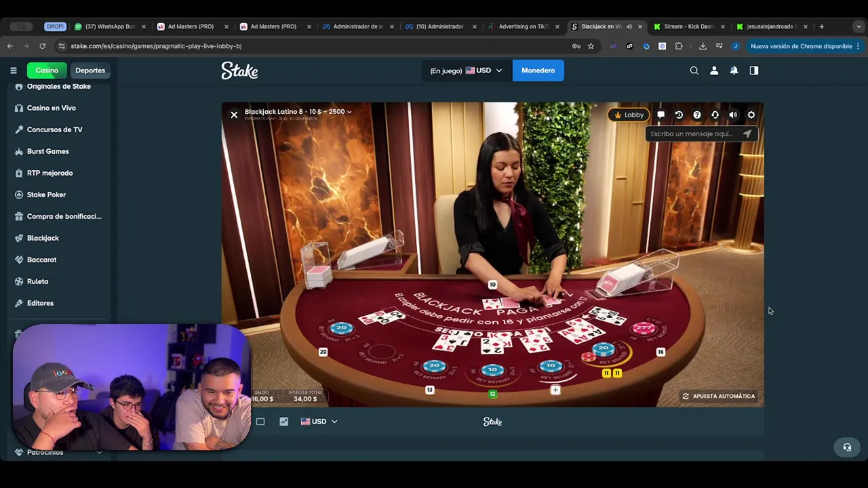
Task: Click the yellow split hand indicator near seat
Action: coord(612,373)
